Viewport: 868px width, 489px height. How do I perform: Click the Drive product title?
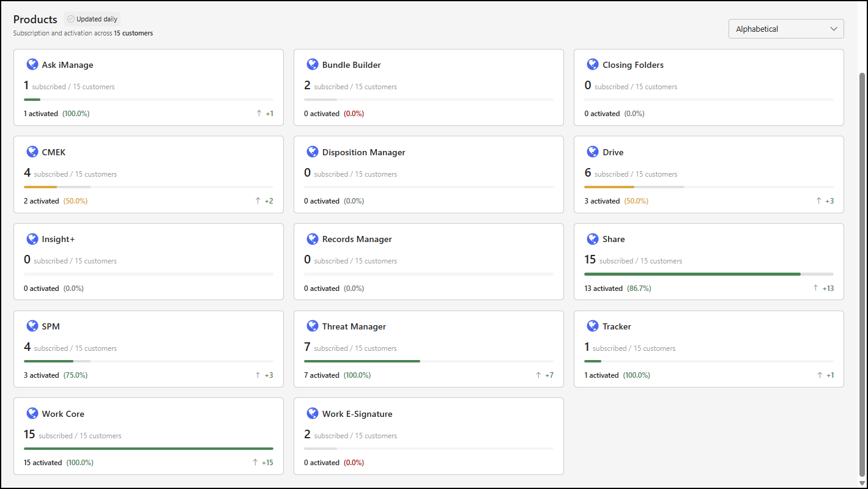click(x=613, y=152)
